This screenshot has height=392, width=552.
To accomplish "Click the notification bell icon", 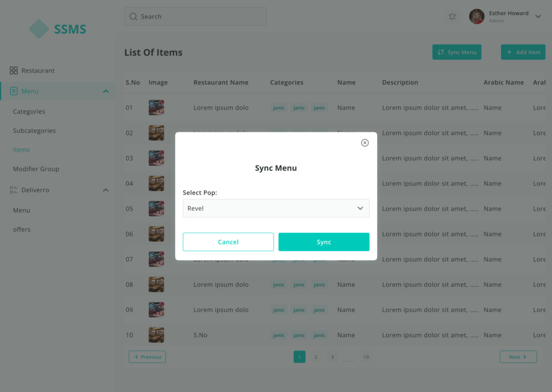I will (x=452, y=17).
